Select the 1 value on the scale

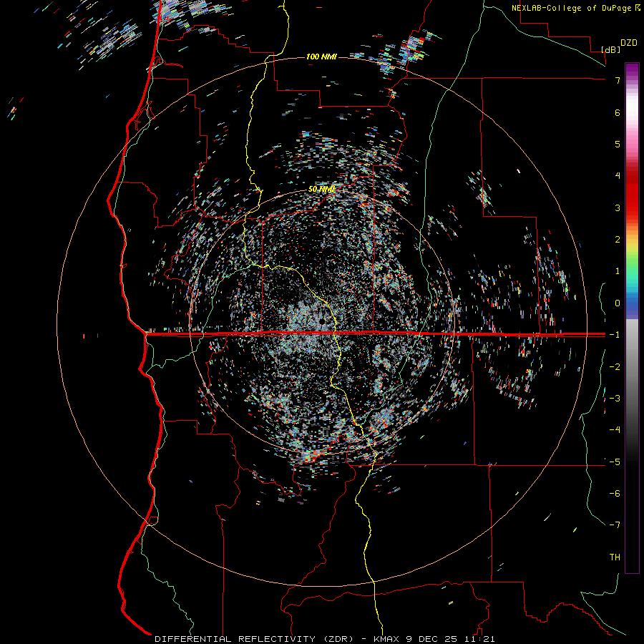(x=618, y=271)
